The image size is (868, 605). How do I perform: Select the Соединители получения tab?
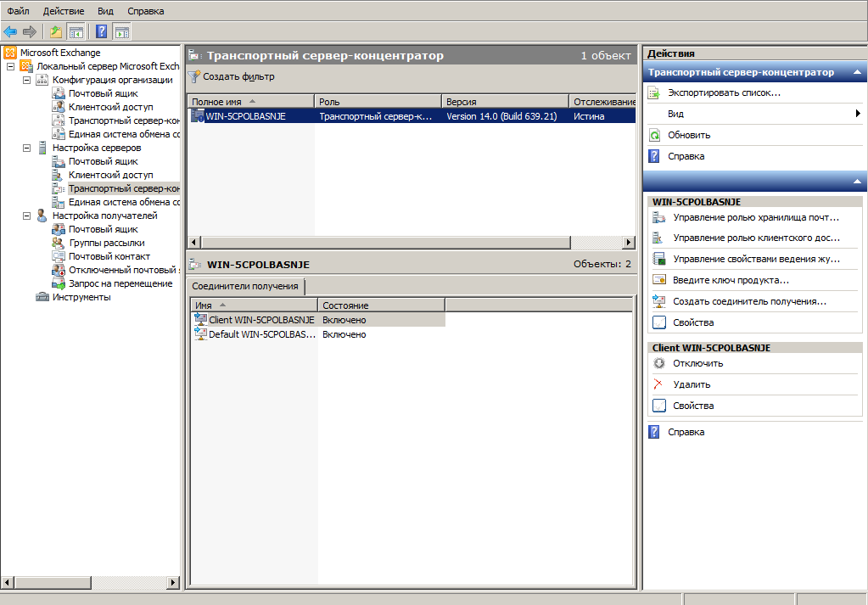245,286
